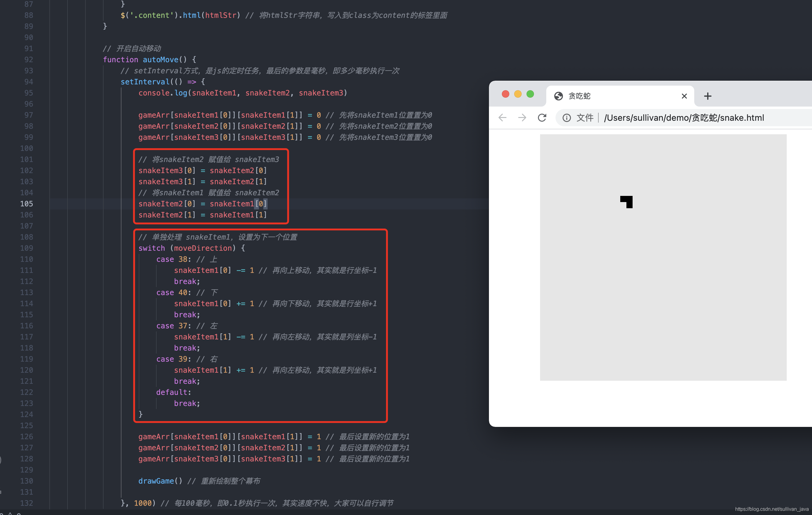Image resolution: width=812 pixels, height=515 pixels.
Task: Click the site info icon in address bar
Action: point(567,118)
